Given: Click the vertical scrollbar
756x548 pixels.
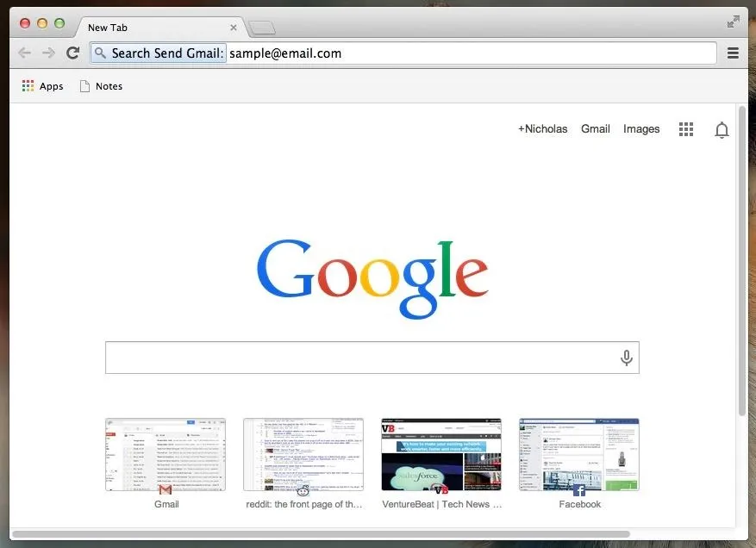Looking at the screenshot, I should click(x=742, y=260).
